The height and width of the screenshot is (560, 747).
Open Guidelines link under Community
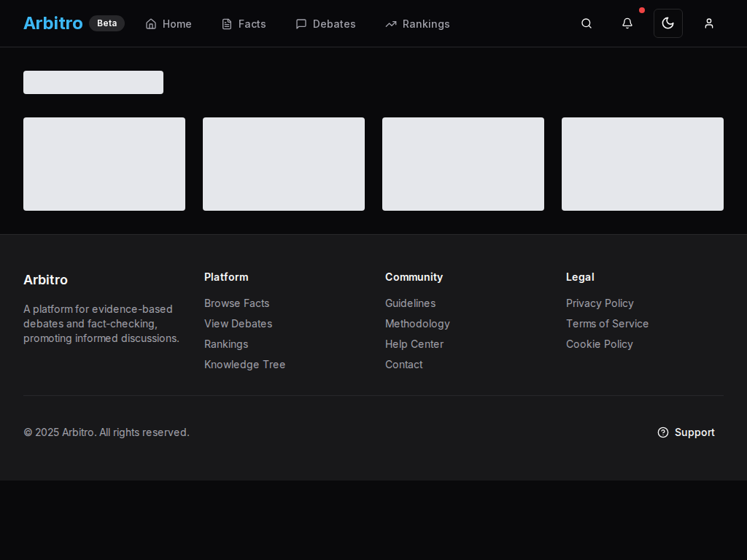(410, 303)
